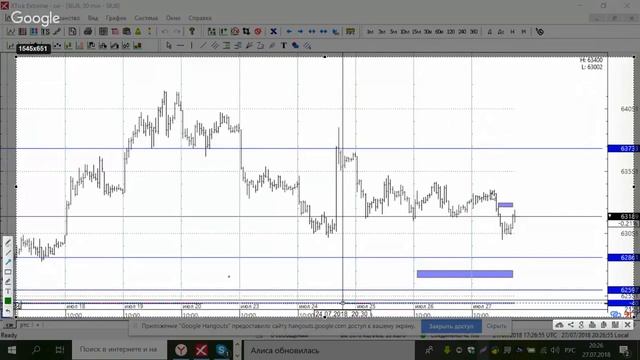Switch chart to 3м timeframe
The image size is (640, 360).
pyautogui.click(x=382, y=31)
